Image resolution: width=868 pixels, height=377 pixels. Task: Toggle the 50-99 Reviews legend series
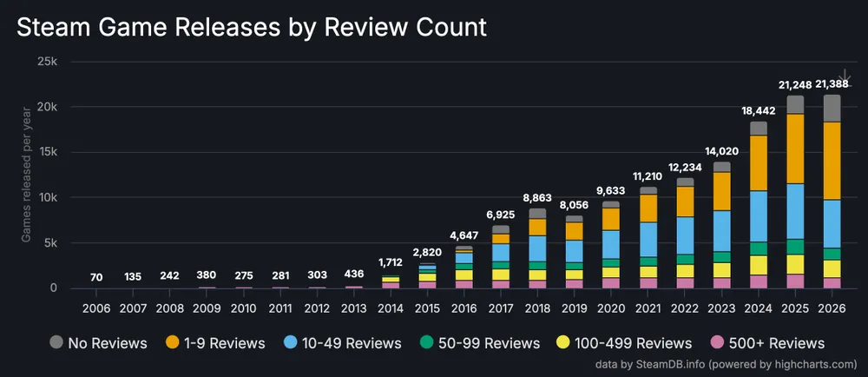[x=479, y=342]
